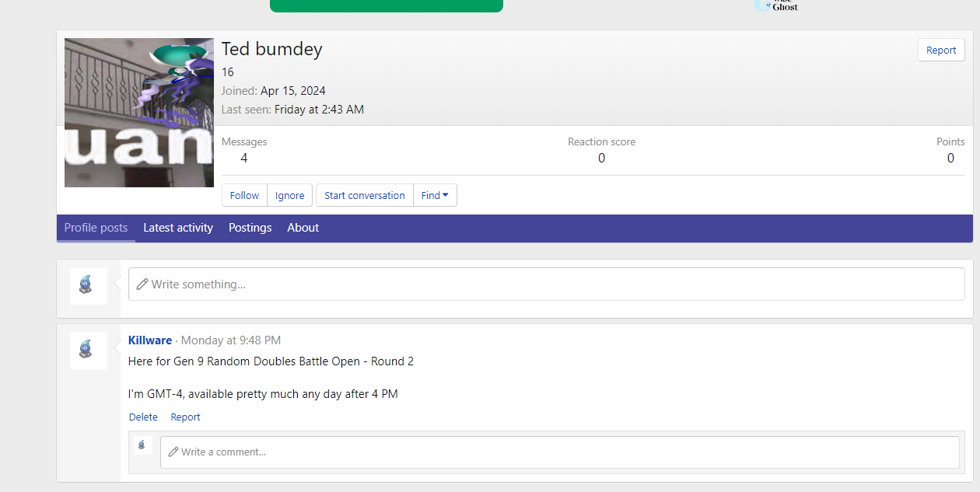Click the pencil icon in Write something

click(142, 284)
